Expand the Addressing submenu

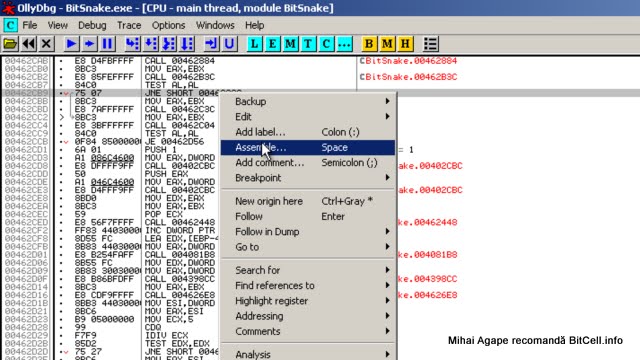pyautogui.click(x=308, y=316)
